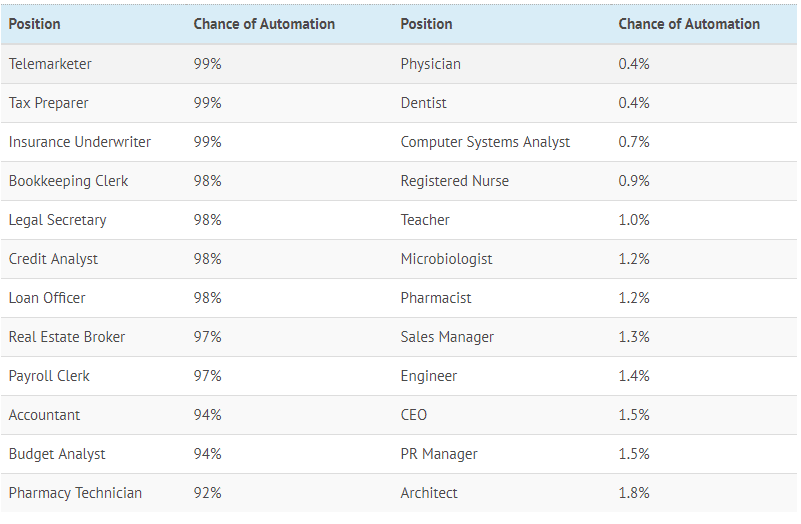
Task: Click the Real Estate Broker cell
Action: coord(67,337)
